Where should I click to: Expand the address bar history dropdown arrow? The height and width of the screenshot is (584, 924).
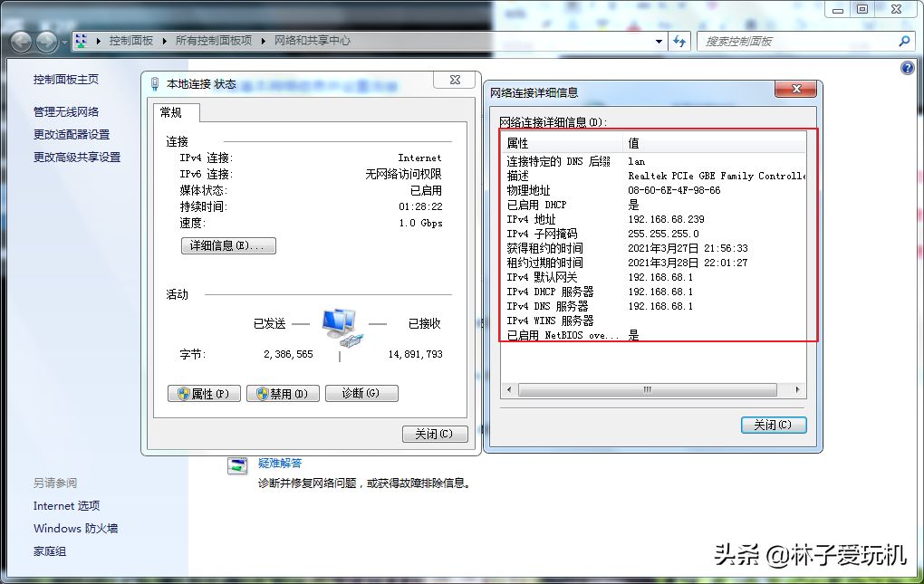coord(659,41)
